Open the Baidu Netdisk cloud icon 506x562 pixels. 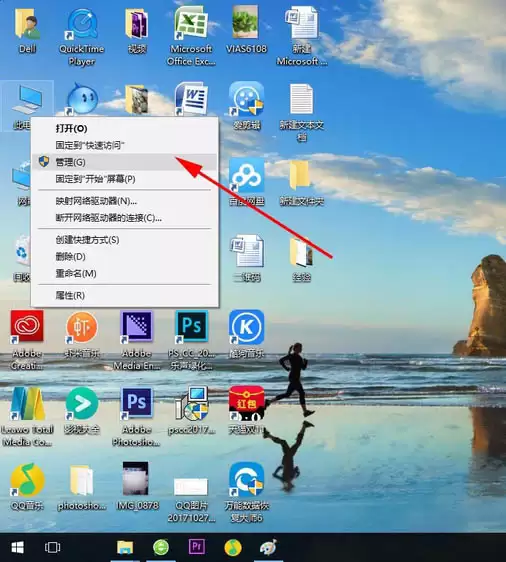click(x=247, y=176)
